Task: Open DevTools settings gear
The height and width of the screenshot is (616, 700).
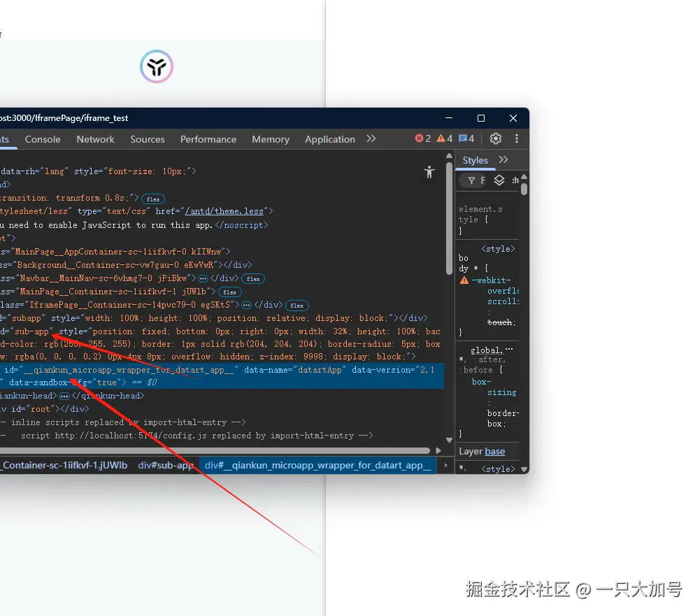Action: pyautogui.click(x=496, y=139)
